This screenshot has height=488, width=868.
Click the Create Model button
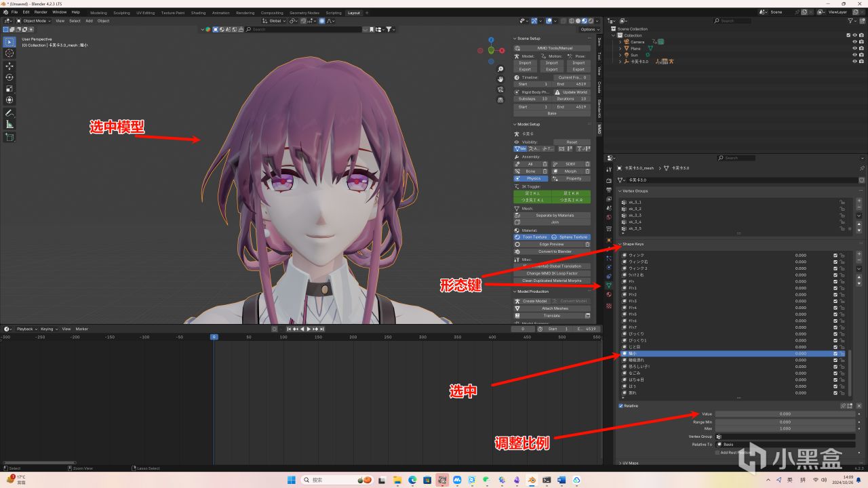pos(531,301)
